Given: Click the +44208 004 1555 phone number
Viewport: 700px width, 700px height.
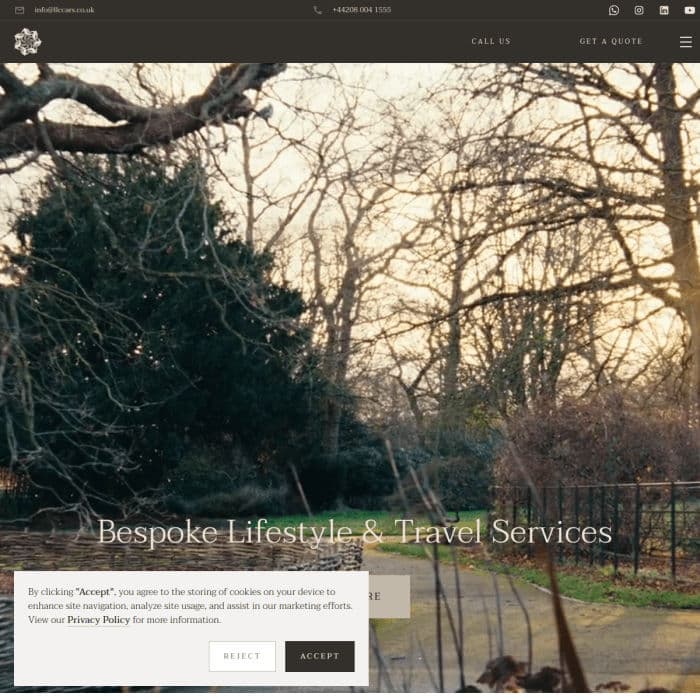Looking at the screenshot, I should [362, 10].
